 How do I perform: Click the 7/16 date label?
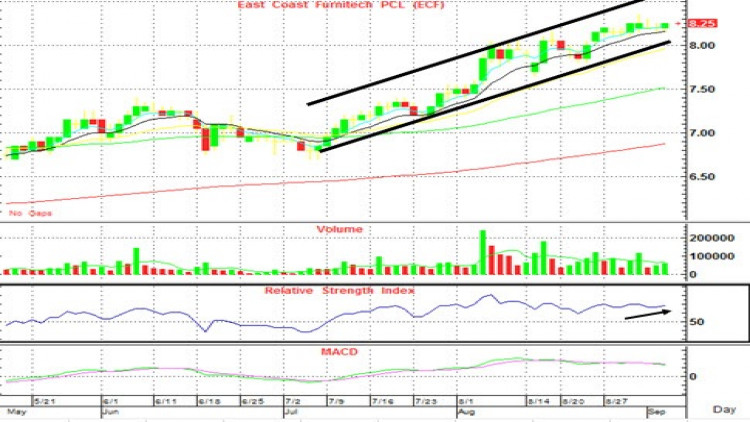click(383, 401)
